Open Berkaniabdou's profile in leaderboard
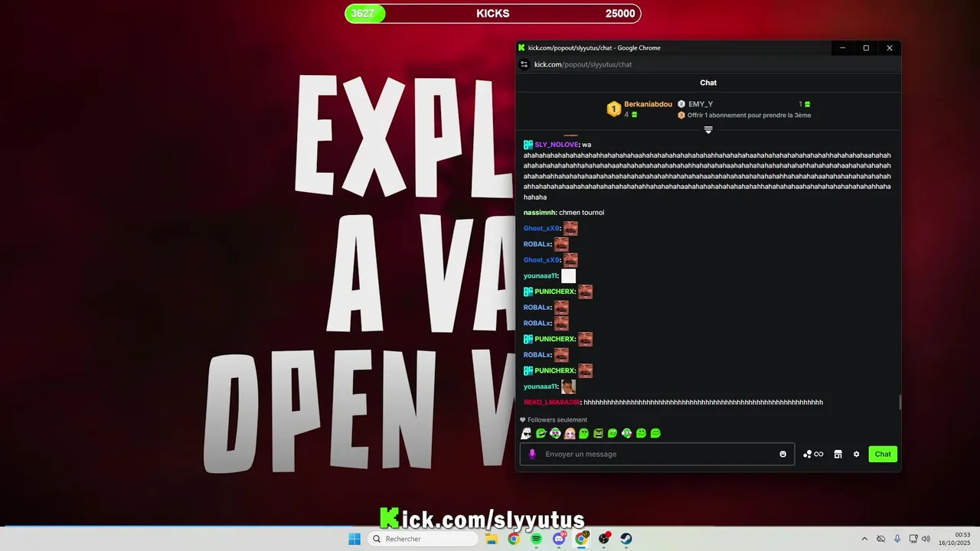Viewport: 980px width, 551px height. pyautogui.click(x=648, y=104)
